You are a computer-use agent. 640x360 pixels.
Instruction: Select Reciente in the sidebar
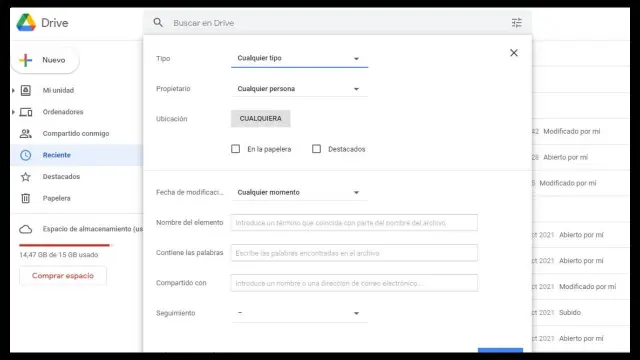click(x=77, y=155)
